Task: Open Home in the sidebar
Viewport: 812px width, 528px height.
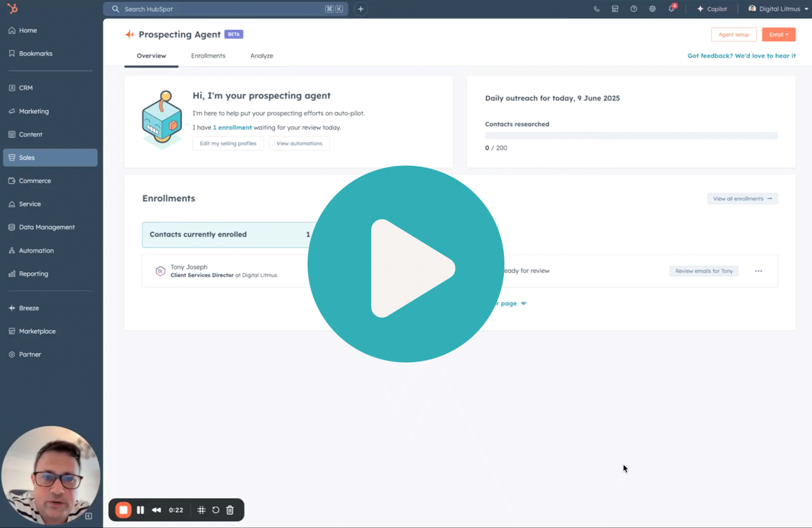Action: point(23,30)
